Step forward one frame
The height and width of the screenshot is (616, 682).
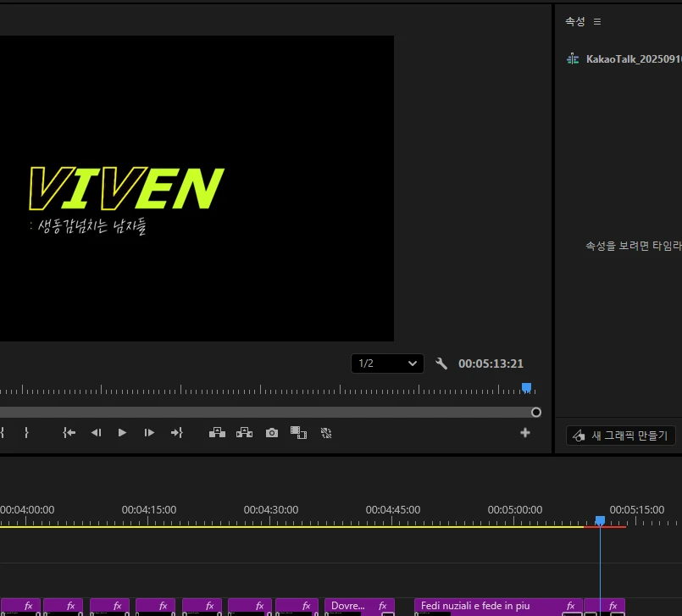coord(149,432)
